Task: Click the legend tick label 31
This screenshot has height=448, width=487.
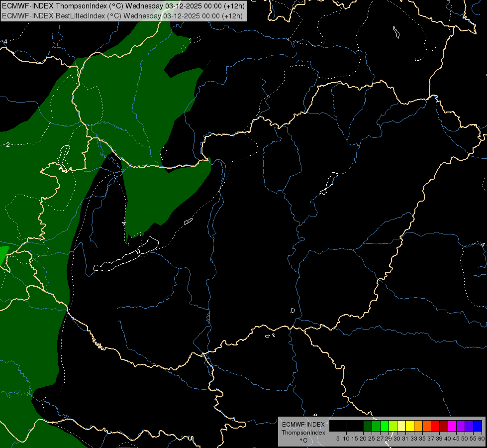Action: pos(405,439)
